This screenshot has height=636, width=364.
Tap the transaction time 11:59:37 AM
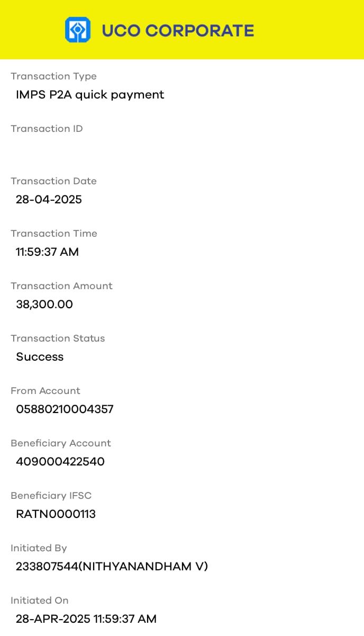point(47,252)
